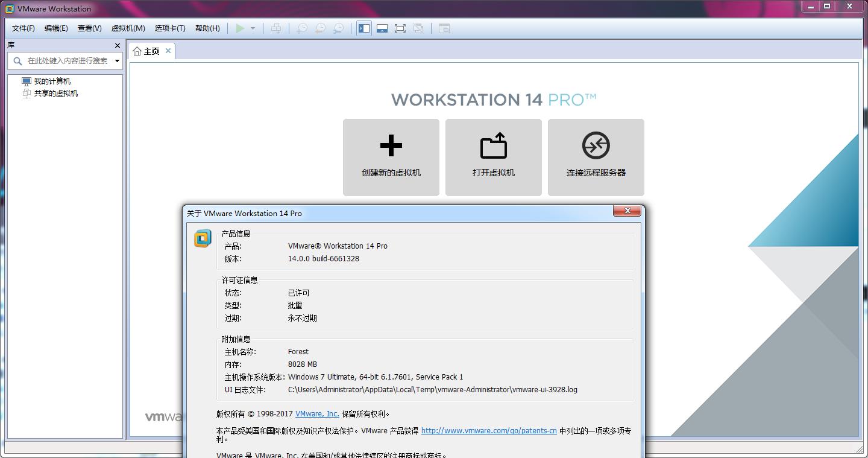Open the 虚拟机(M) menu
Image resolution: width=868 pixels, height=458 pixels.
(x=128, y=28)
